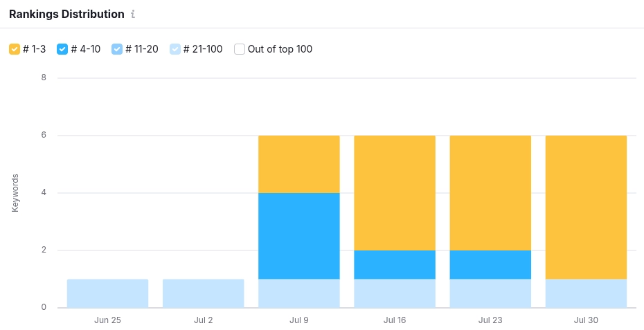Pick the light blue segment of Jul 9
The width and height of the screenshot is (644, 330).
tap(298, 293)
